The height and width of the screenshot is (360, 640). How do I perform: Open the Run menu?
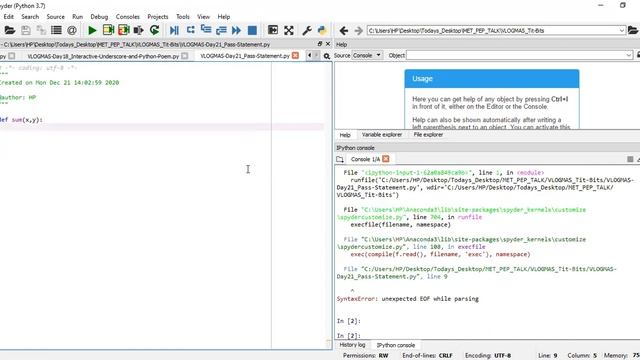tap(78, 17)
